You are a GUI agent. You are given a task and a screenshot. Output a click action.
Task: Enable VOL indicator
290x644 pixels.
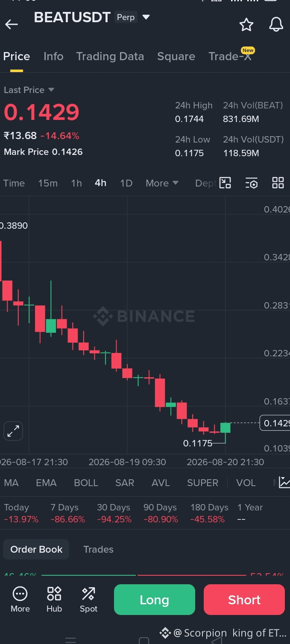(246, 483)
